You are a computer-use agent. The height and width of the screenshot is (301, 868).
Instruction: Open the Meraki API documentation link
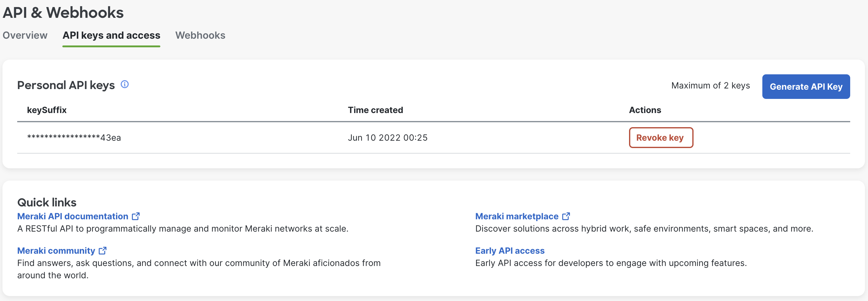pos(72,216)
